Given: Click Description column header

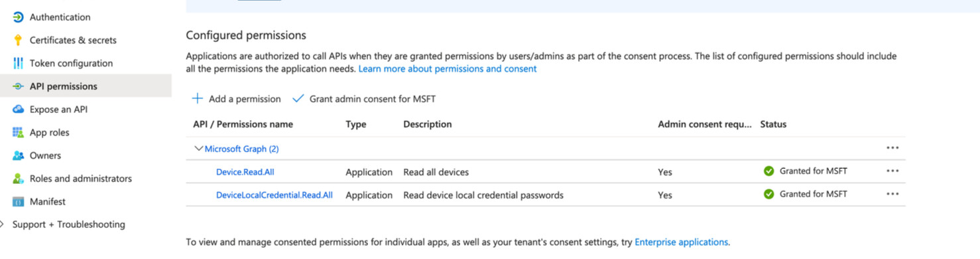Looking at the screenshot, I should tap(428, 124).
